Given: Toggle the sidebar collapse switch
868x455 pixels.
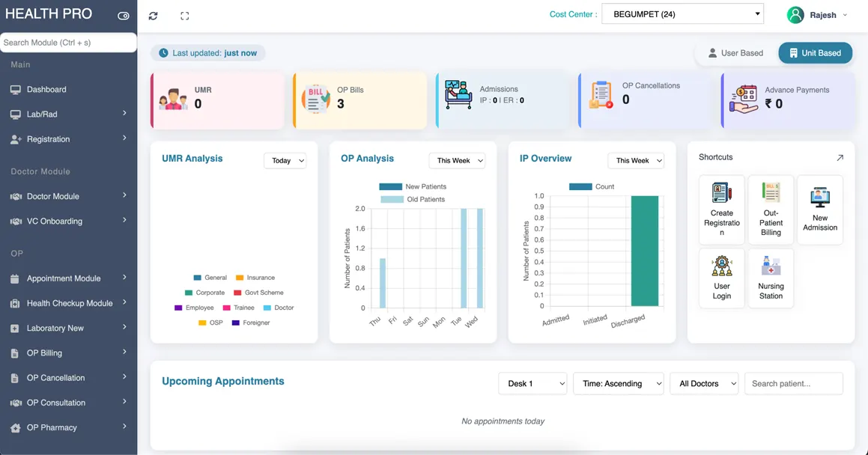Looking at the screenshot, I should click(124, 16).
